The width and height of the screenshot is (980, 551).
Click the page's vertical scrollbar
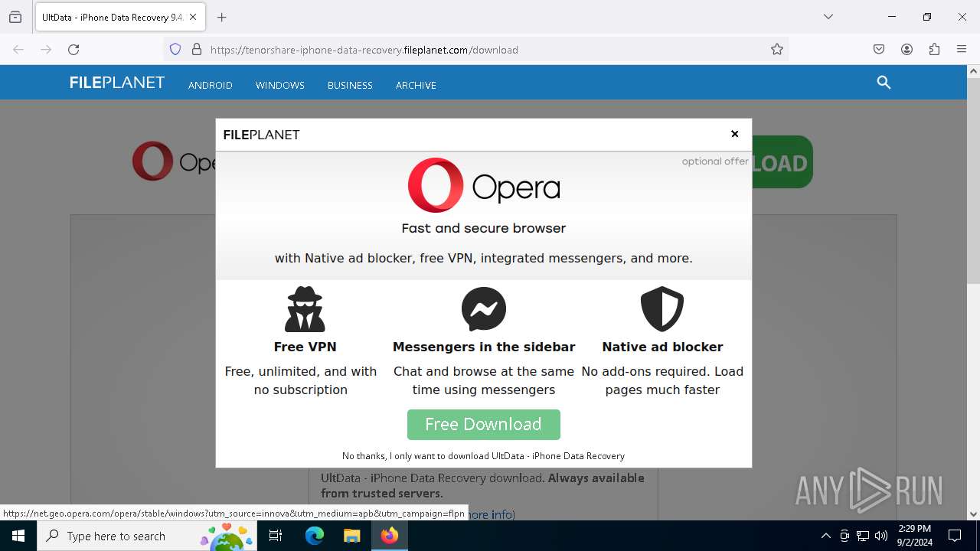(973, 180)
